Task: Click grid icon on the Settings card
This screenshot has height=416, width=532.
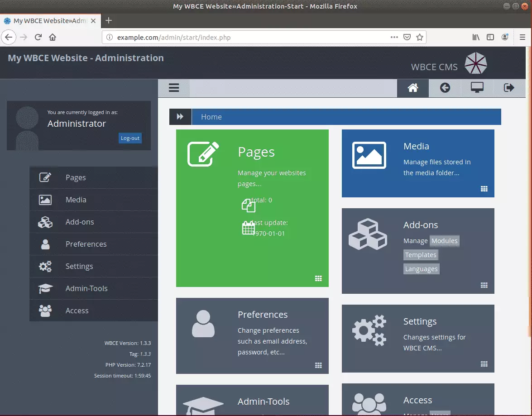Action: click(484, 364)
